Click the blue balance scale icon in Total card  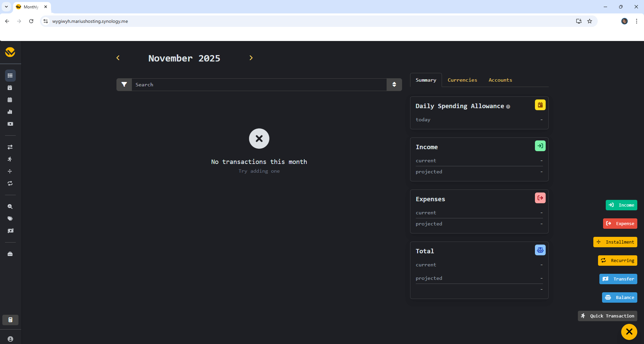coord(540,250)
